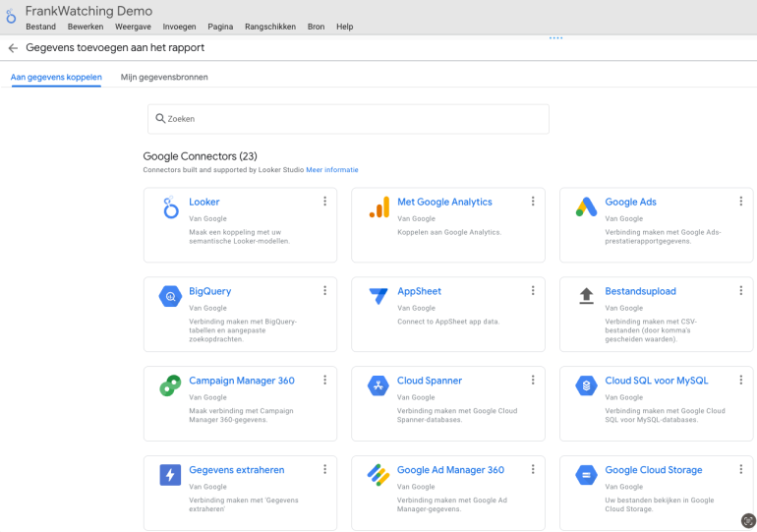The image size is (757, 532).
Task: Click the blue dotted drag handle at top
Action: tap(555, 37)
